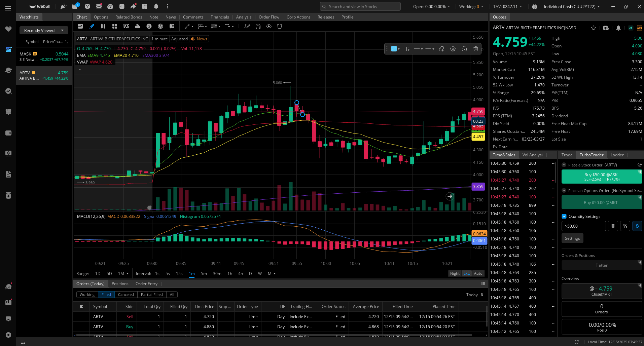Screen dimensions: 644x346
Task: Open the 1M range dropdown
Action: tap(123, 273)
